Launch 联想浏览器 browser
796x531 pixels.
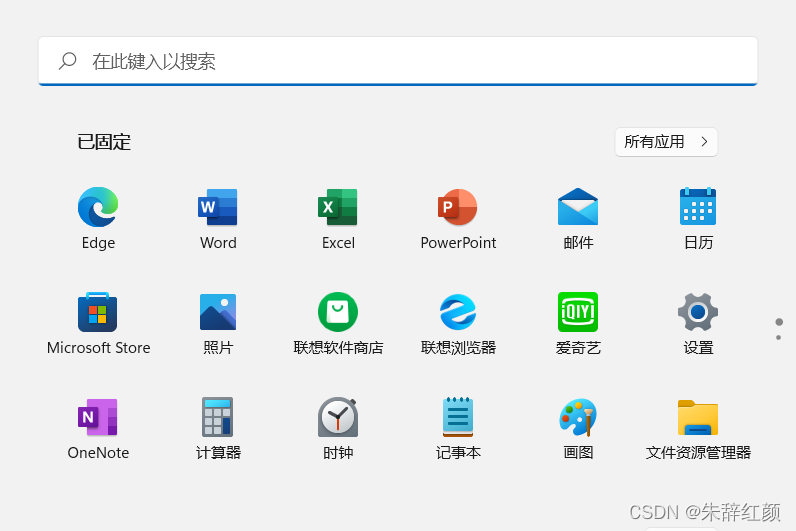point(458,312)
